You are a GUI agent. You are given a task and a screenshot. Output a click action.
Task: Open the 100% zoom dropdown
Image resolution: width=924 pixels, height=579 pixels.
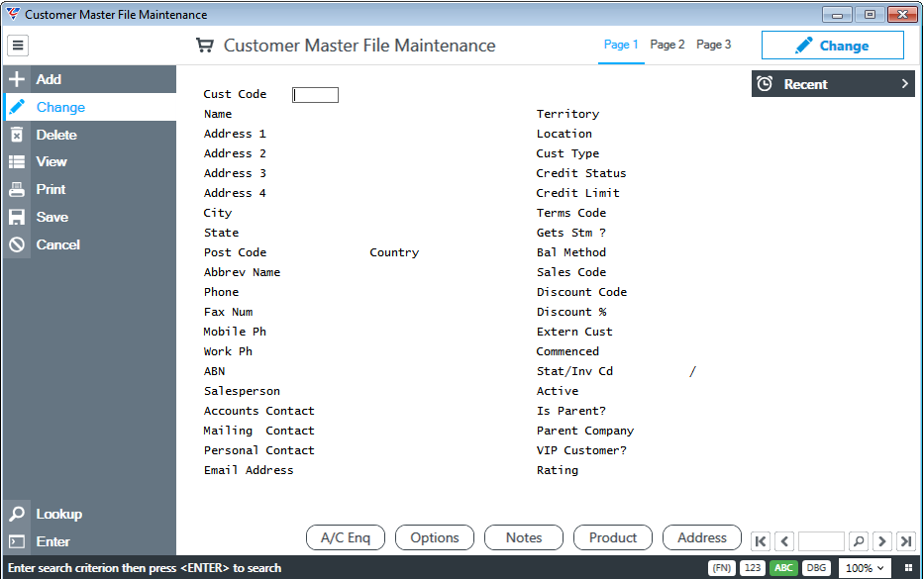(x=865, y=568)
